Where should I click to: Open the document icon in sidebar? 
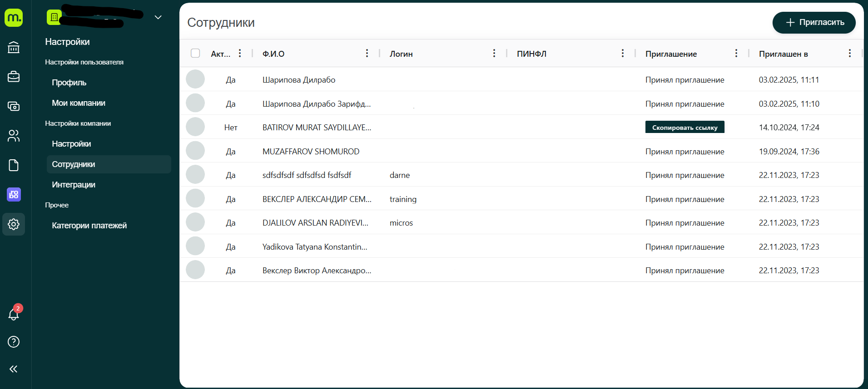[14, 165]
